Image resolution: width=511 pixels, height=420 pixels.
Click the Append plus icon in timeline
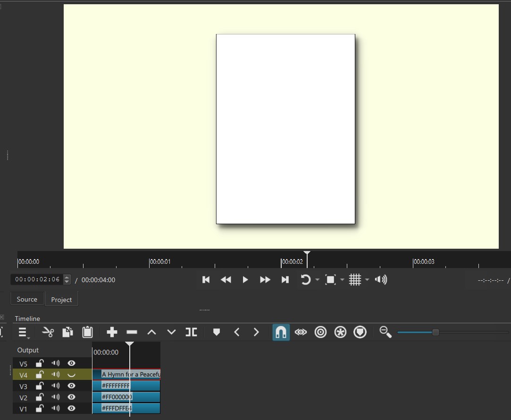pyautogui.click(x=112, y=332)
